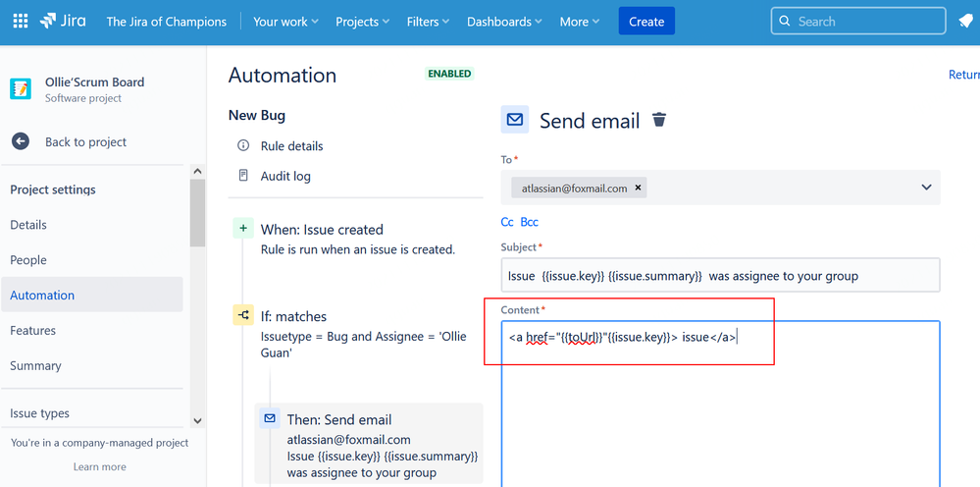Click the Jira logo
The width and height of the screenshot is (980, 487).
pyautogui.click(x=63, y=22)
